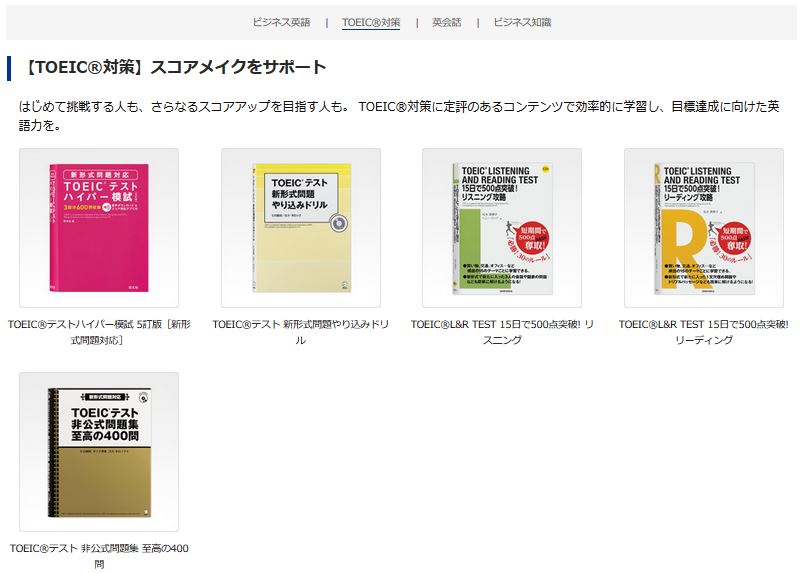Click the はじめて挑戦する人も description paragraph
Image resolution: width=802 pixels, height=574 pixels.
399,116
